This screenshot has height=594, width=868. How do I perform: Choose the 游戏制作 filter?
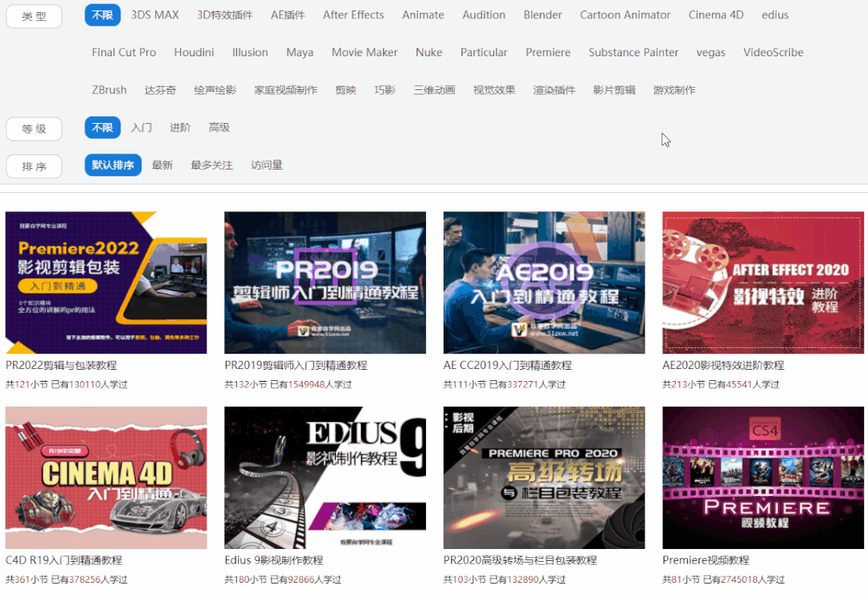674,90
